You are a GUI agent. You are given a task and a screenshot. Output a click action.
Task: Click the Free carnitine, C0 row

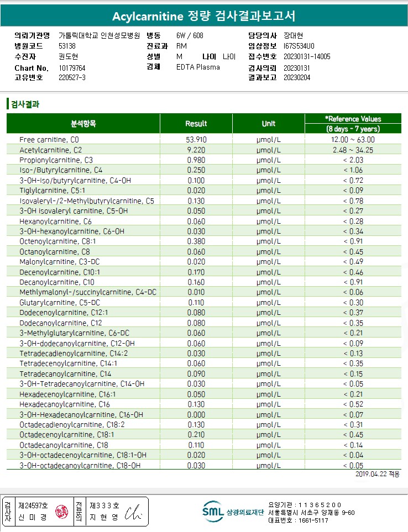click(x=203, y=139)
